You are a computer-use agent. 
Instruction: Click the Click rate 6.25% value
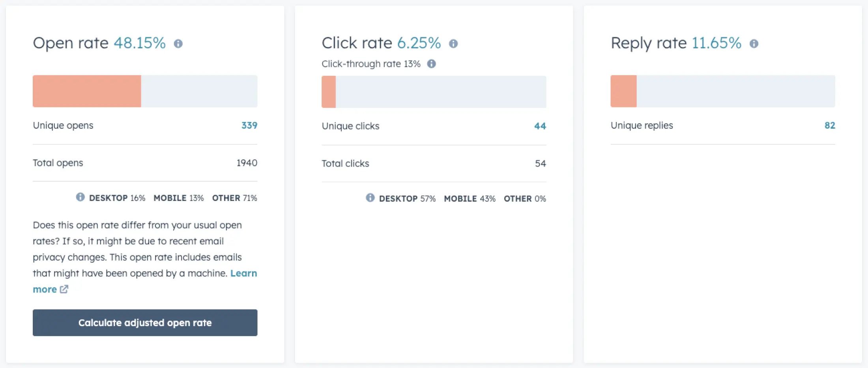pos(419,43)
